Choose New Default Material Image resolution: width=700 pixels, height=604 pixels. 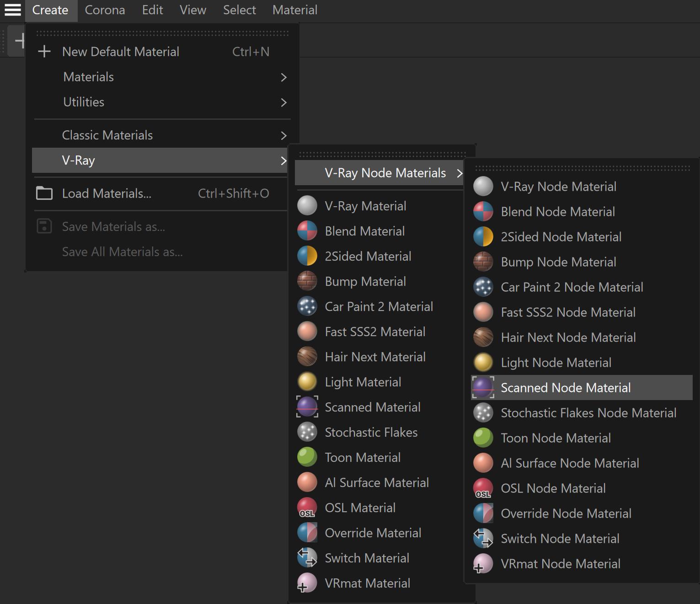[x=162, y=52]
